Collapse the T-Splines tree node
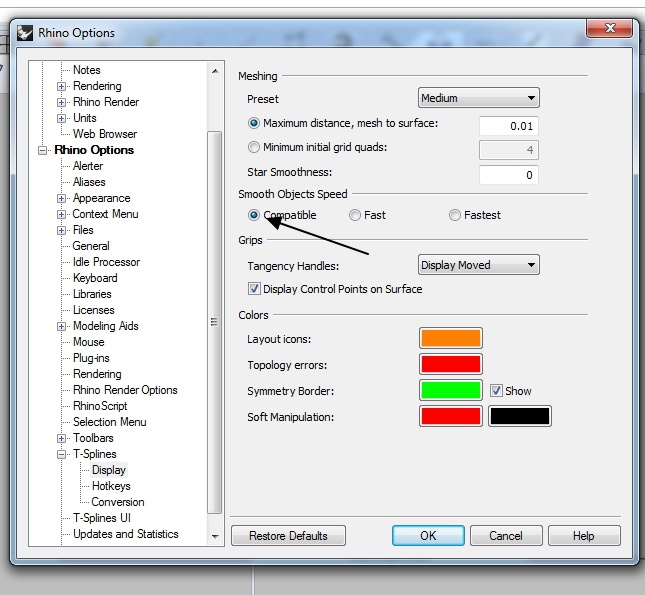Screen dimensions: 645x595 (61, 455)
